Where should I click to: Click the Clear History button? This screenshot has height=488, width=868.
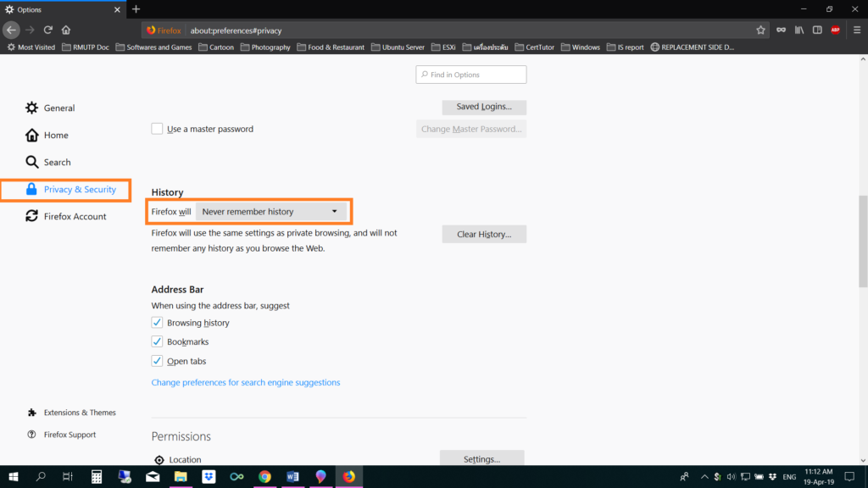click(x=484, y=234)
